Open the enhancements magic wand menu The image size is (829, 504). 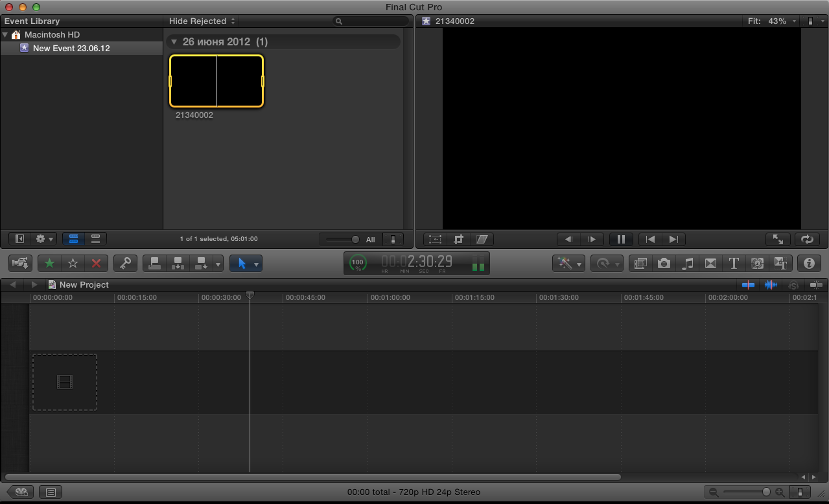tap(568, 263)
